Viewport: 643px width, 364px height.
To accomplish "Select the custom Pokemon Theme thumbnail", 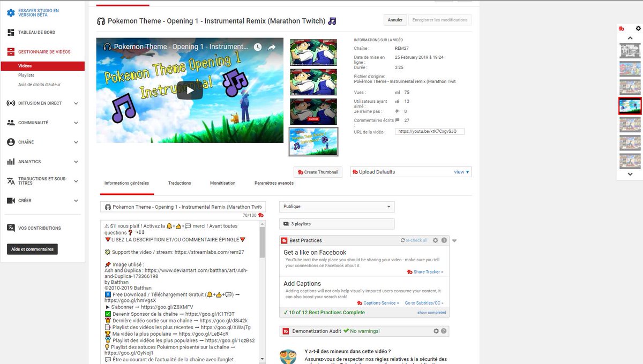I will tap(313, 141).
